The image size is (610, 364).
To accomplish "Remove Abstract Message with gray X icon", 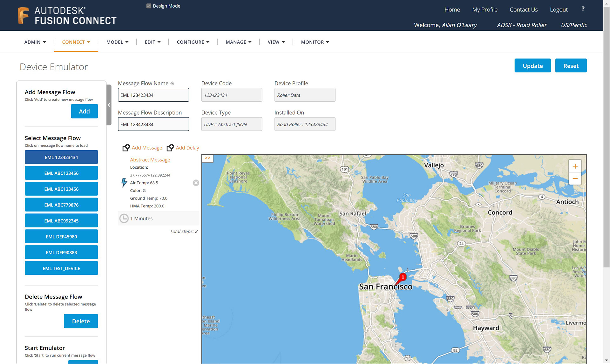I will (x=196, y=183).
